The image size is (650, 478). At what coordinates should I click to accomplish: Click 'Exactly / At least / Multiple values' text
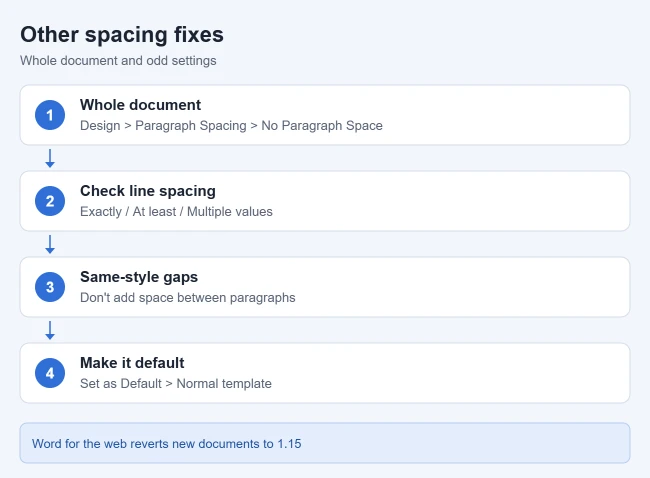coord(176,211)
